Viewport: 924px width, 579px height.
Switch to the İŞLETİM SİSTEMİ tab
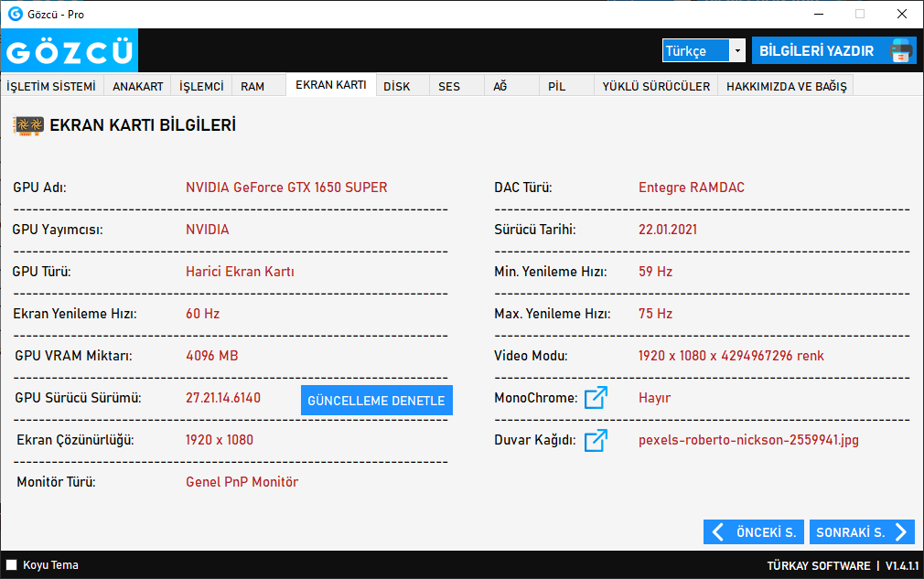52,86
